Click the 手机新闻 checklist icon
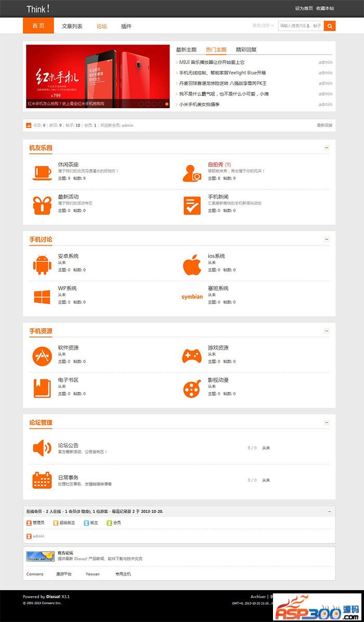The width and height of the screenshot is (364, 622). pyautogui.click(x=192, y=205)
